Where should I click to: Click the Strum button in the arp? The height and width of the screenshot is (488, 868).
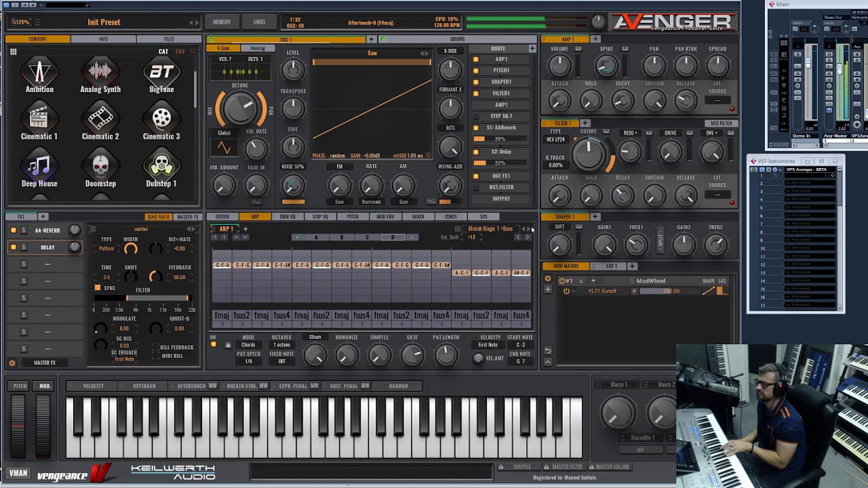click(315, 338)
